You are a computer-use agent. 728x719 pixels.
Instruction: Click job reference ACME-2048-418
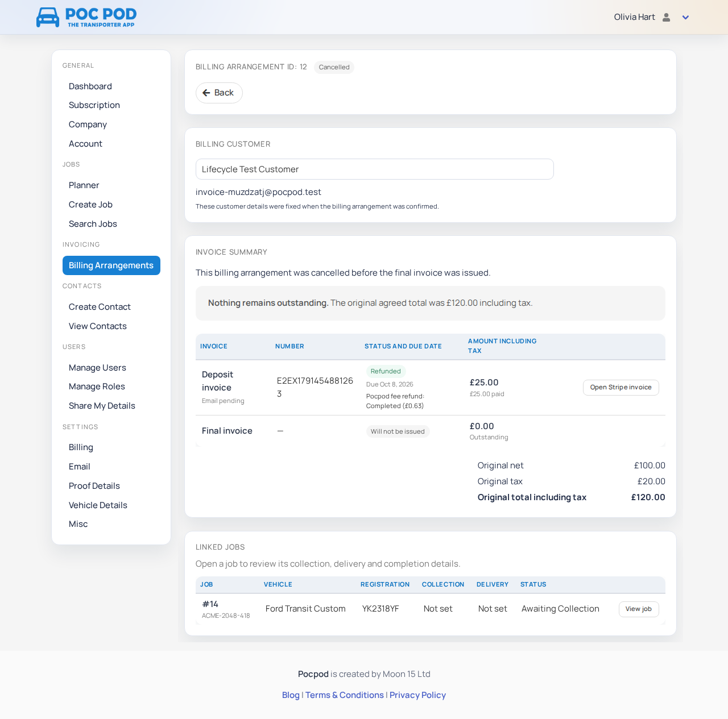[226, 616]
